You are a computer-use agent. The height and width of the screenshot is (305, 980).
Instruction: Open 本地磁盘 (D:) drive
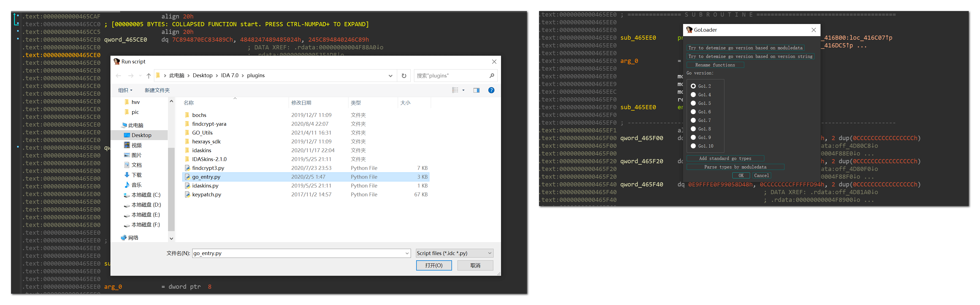[142, 204]
